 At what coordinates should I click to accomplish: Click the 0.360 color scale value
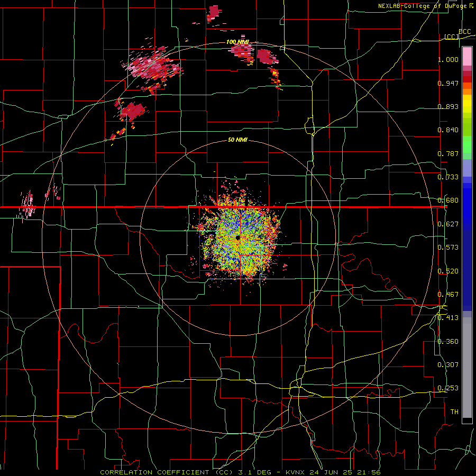coord(448,342)
